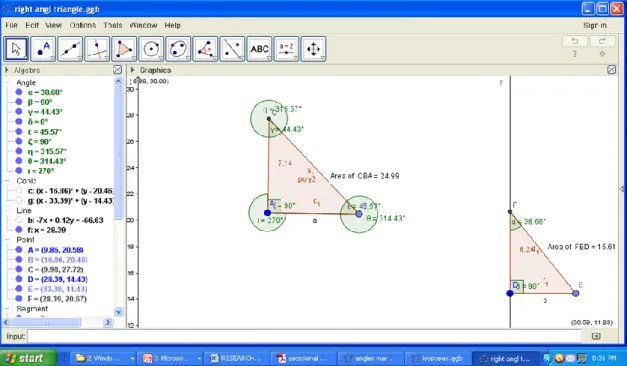Collapse the Conic category in Algebra
Viewport: 627px width, 366px height.
[x=8, y=181]
